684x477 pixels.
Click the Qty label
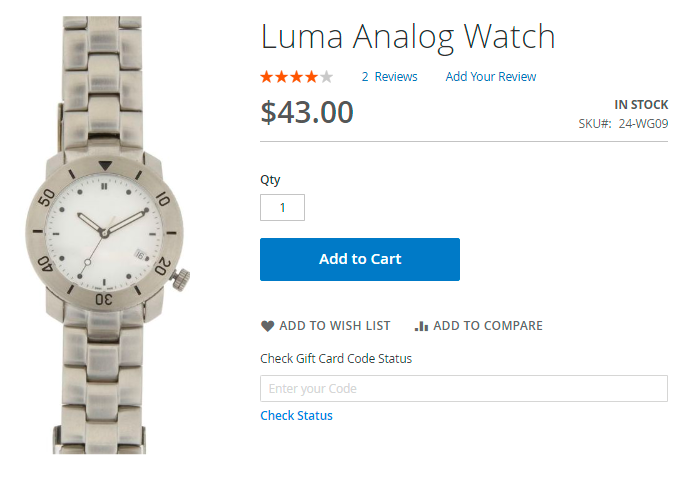click(x=270, y=180)
